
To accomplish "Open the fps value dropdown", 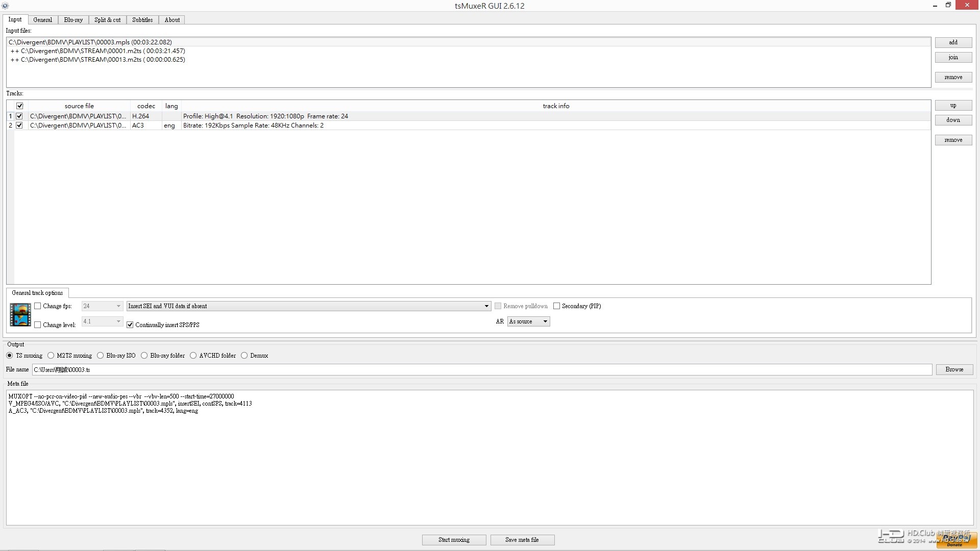I will (x=102, y=306).
